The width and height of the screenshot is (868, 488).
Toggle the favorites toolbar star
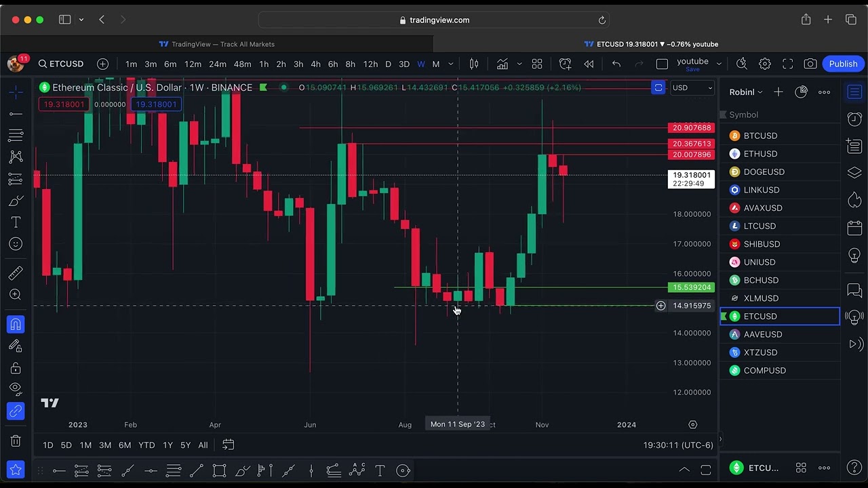pos(16,470)
